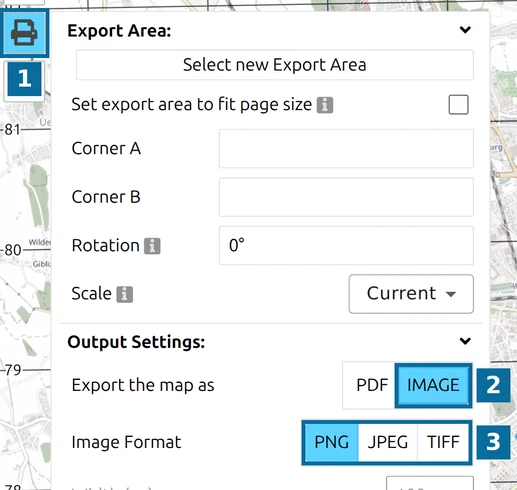Click the Rotation value field

pos(346,246)
